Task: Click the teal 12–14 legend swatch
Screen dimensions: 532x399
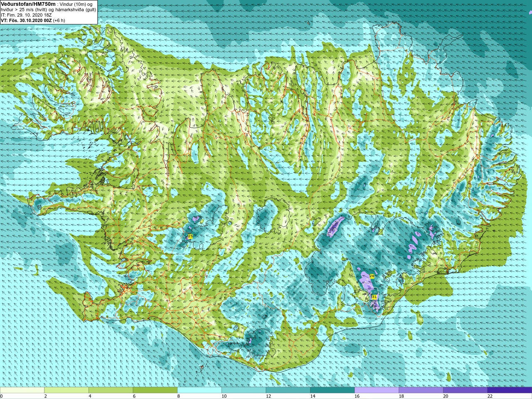Action: (x=288, y=390)
